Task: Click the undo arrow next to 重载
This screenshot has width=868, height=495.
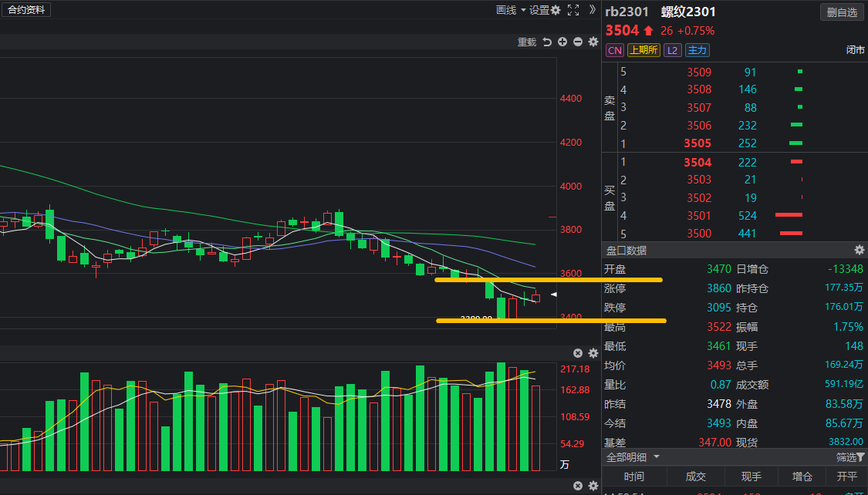Action: pos(547,42)
